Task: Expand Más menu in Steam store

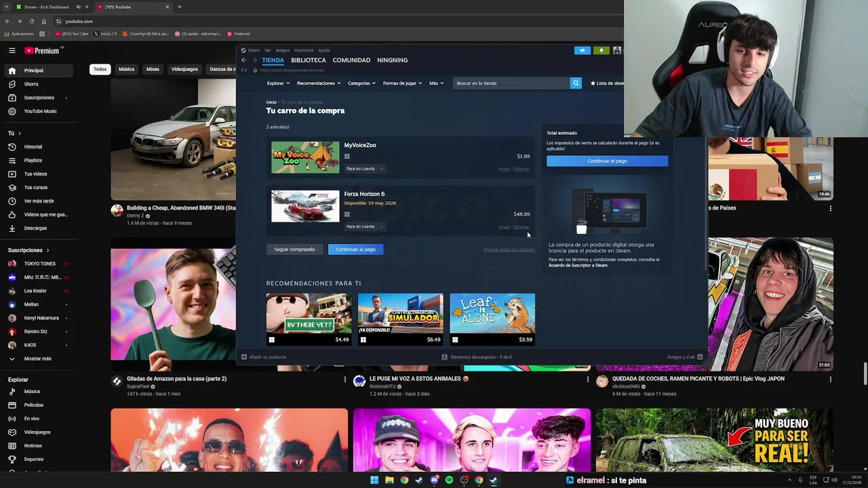Action: [436, 83]
